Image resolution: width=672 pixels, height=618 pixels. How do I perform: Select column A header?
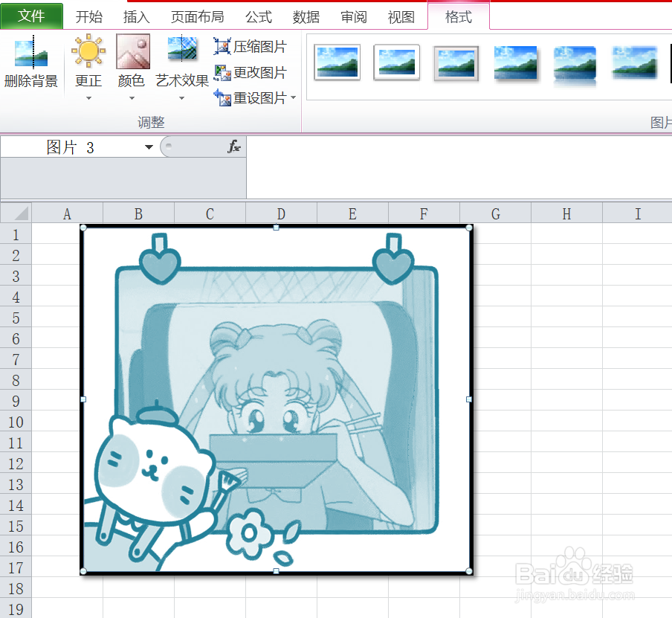coord(68,213)
